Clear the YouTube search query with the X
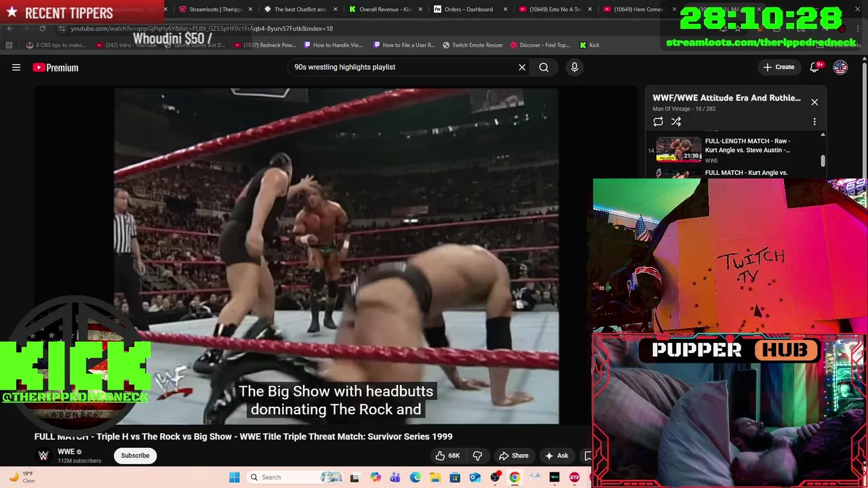The width and height of the screenshot is (868, 488). tap(522, 67)
